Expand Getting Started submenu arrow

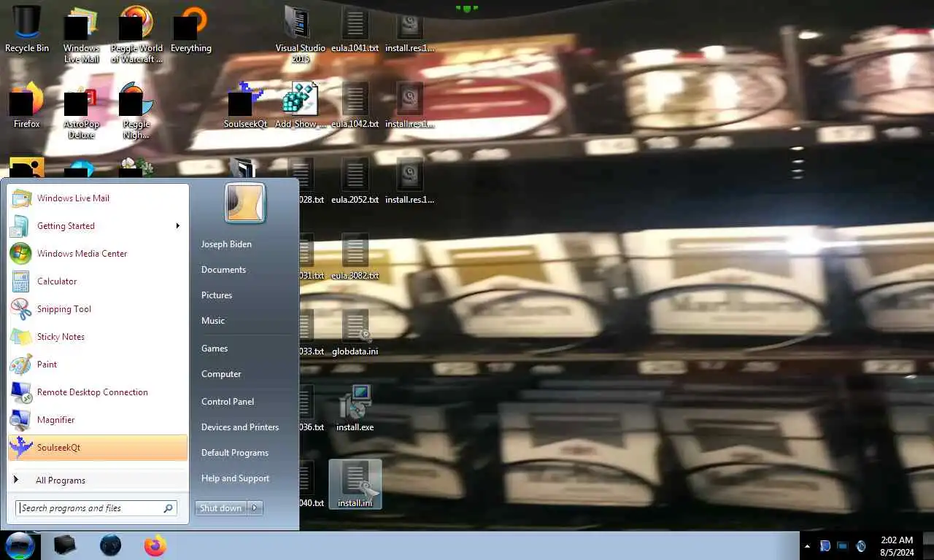177,226
